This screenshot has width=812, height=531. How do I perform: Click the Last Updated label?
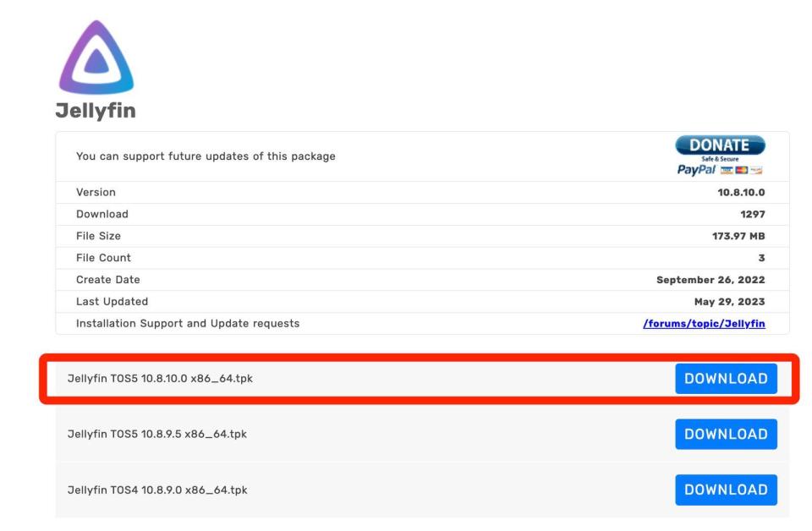pyautogui.click(x=112, y=302)
